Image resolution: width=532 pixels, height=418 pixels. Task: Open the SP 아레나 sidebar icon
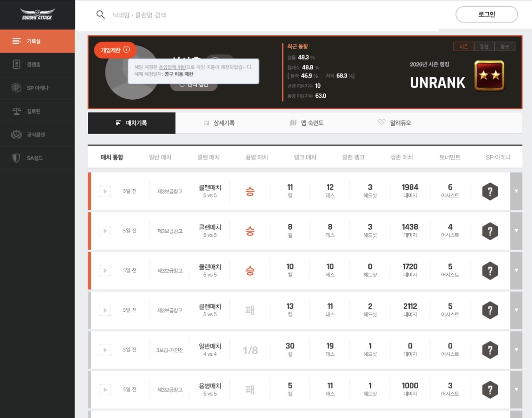tap(16, 88)
